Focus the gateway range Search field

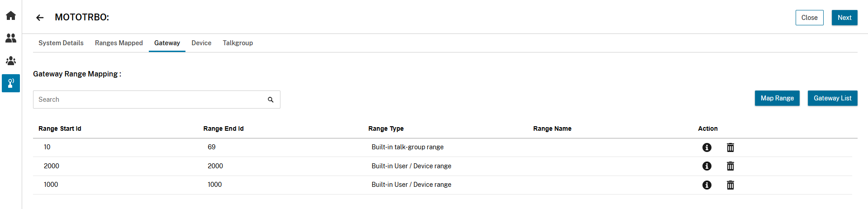pos(149,100)
